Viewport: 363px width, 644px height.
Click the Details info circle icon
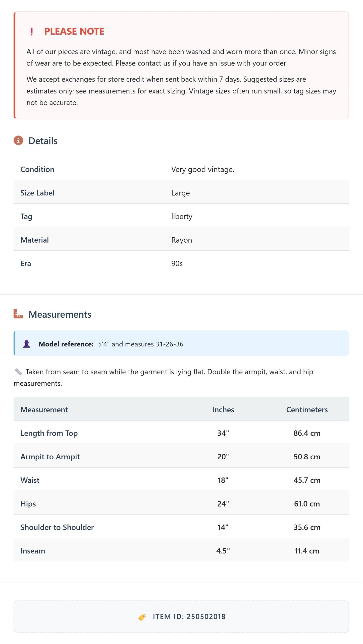(18, 140)
